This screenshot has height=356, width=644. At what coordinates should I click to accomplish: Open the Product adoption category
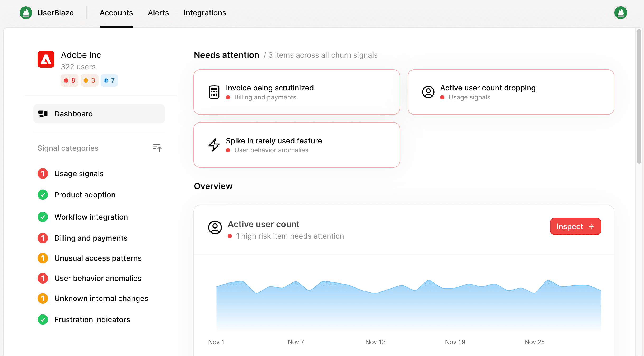click(85, 195)
